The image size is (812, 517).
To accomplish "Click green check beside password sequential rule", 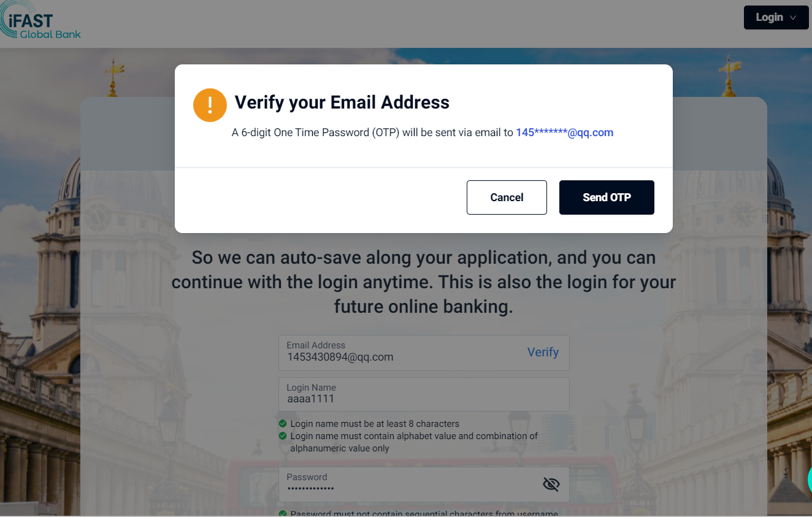I will (283, 513).
